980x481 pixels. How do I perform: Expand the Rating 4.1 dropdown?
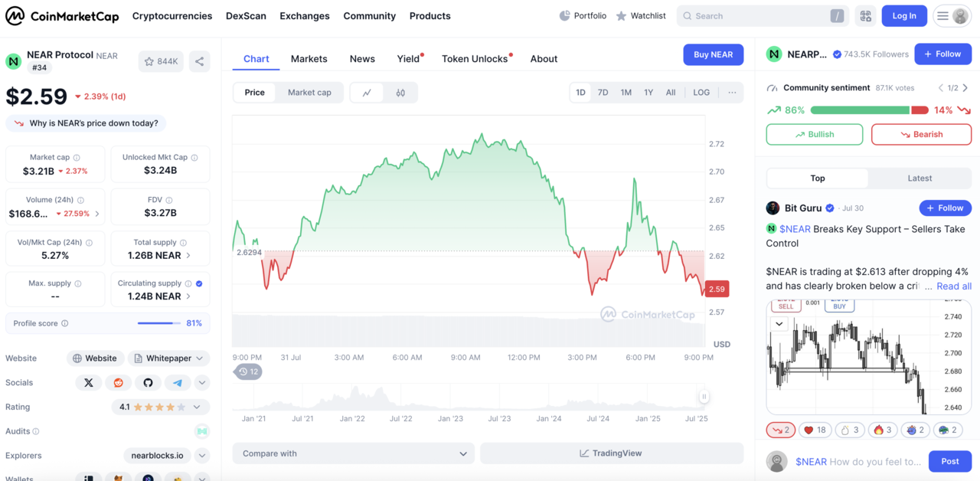coord(197,407)
